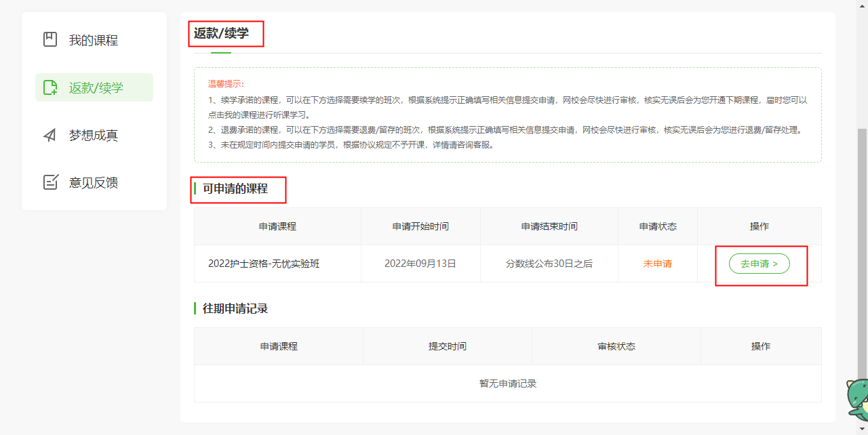
Task: Click the paper plane icon beside 梦想成真
Action: click(50, 136)
